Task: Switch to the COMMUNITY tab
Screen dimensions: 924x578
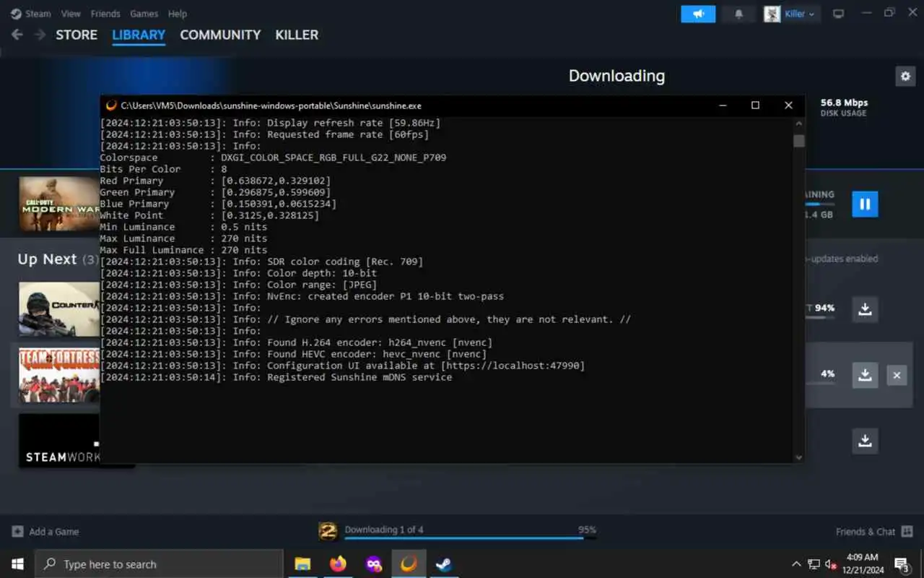Action: pyautogui.click(x=220, y=35)
